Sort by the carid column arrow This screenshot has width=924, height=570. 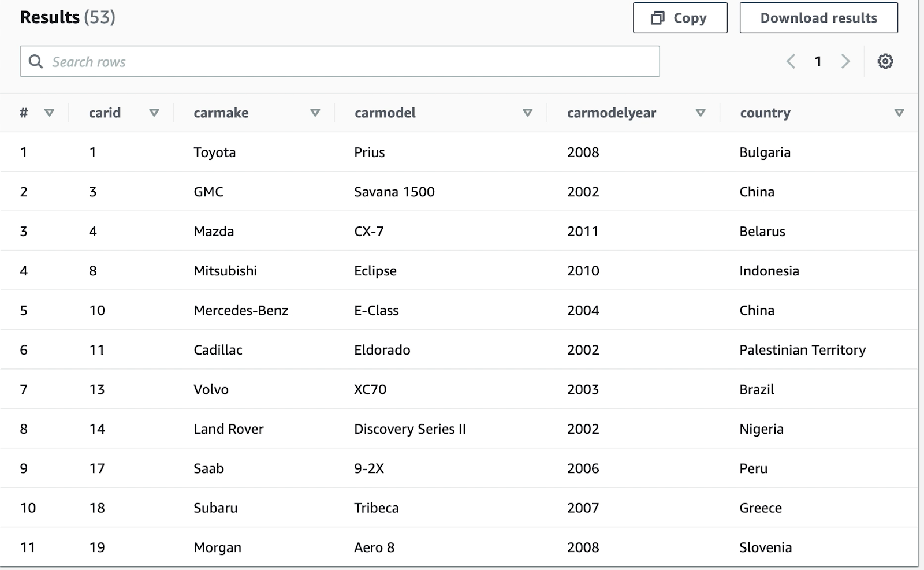point(154,113)
